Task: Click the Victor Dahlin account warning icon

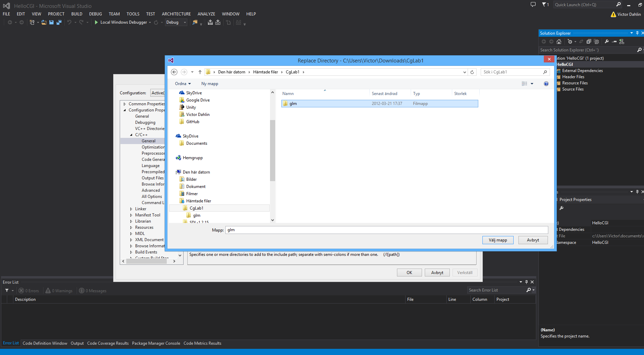Action: click(613, 14)
